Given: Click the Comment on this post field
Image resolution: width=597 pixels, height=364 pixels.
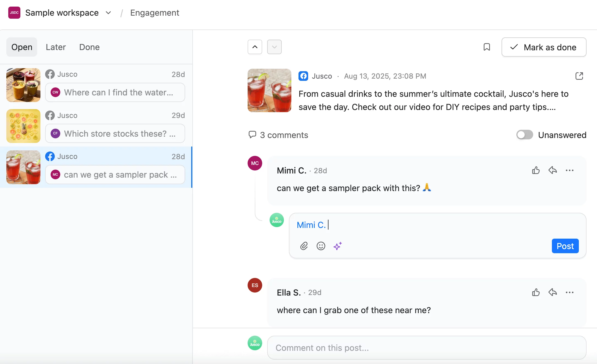Looking at the screenshot, I should click(x=426, y=348).
